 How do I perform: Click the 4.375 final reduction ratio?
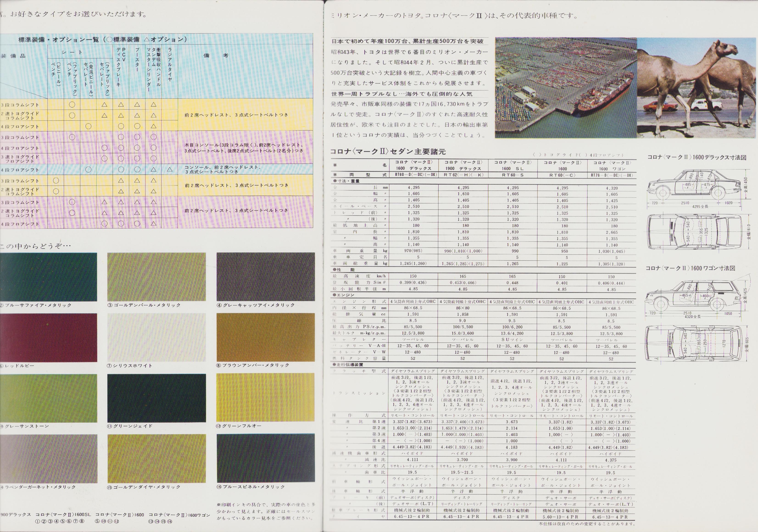pos(611,460)
